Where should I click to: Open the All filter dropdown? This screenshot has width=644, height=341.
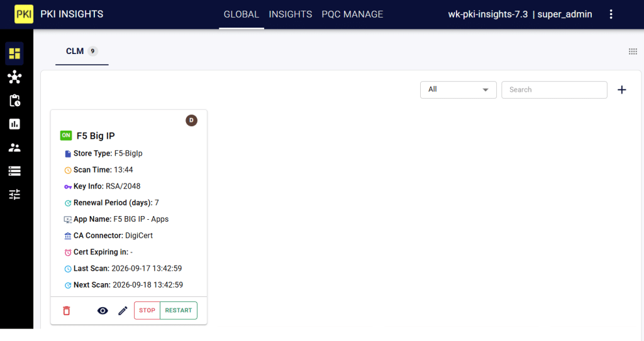click(458, 90)
